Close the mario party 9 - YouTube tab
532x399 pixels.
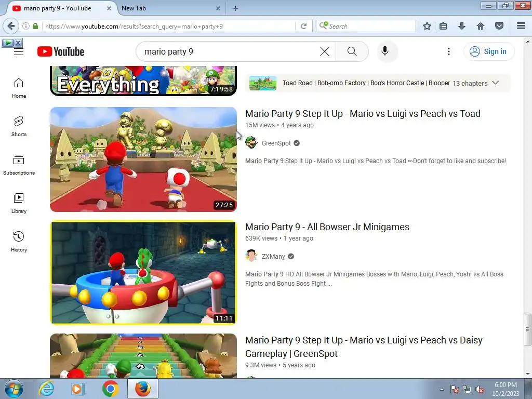pos(109,8)
